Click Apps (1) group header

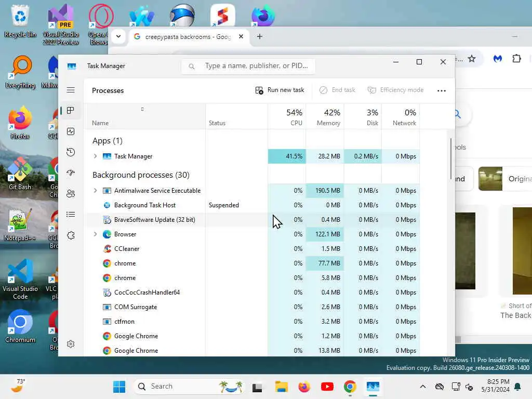click(107, 141)
